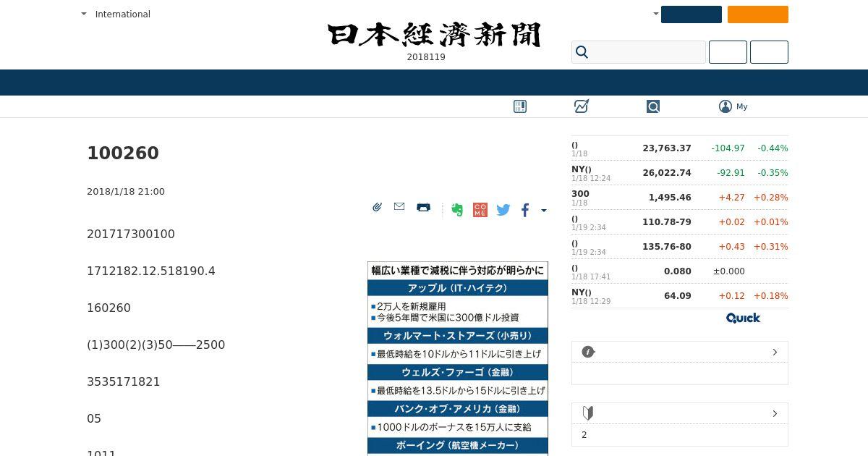868x456 pixels.
Task: Click the Nikkei newspaper masthead logo
Action: tap(434, 35)
